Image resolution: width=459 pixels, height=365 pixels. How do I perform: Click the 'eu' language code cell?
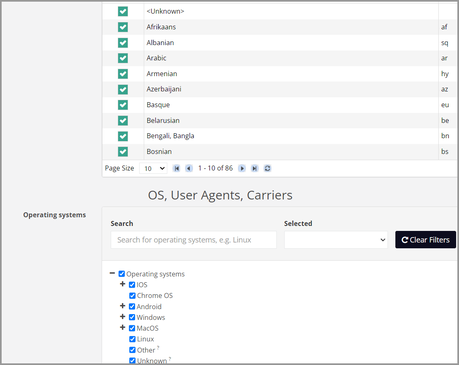445,105
